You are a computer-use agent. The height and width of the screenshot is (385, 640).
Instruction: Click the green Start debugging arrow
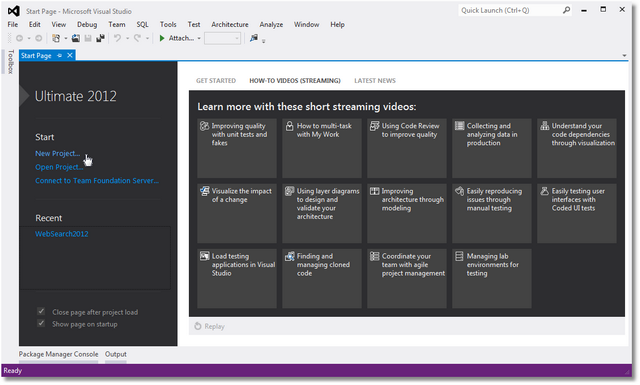[x=162, y=38]
